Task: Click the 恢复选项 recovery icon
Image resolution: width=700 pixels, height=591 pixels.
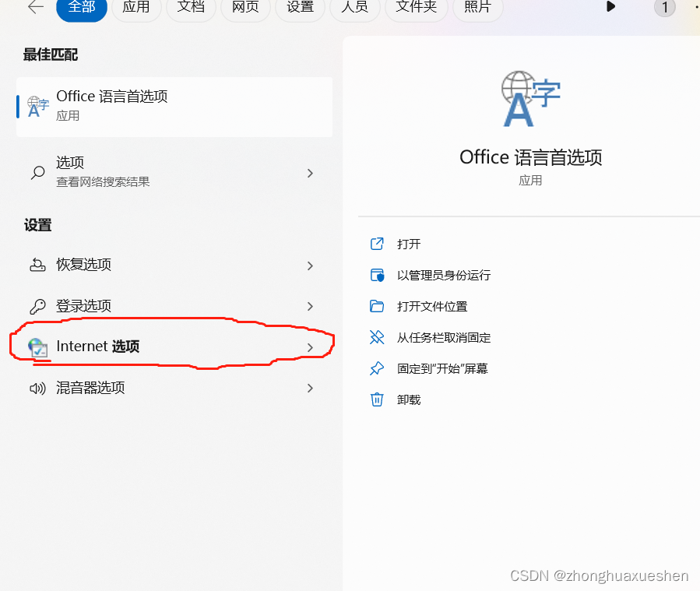Action: pyautogui.click(x=37, y=266)
